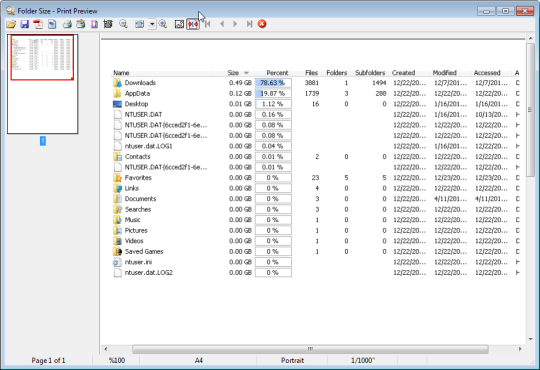Screen dimensions: 540x370
Task: Select the AppData row name
Action: pyautogui.click(x=137, y=93)
